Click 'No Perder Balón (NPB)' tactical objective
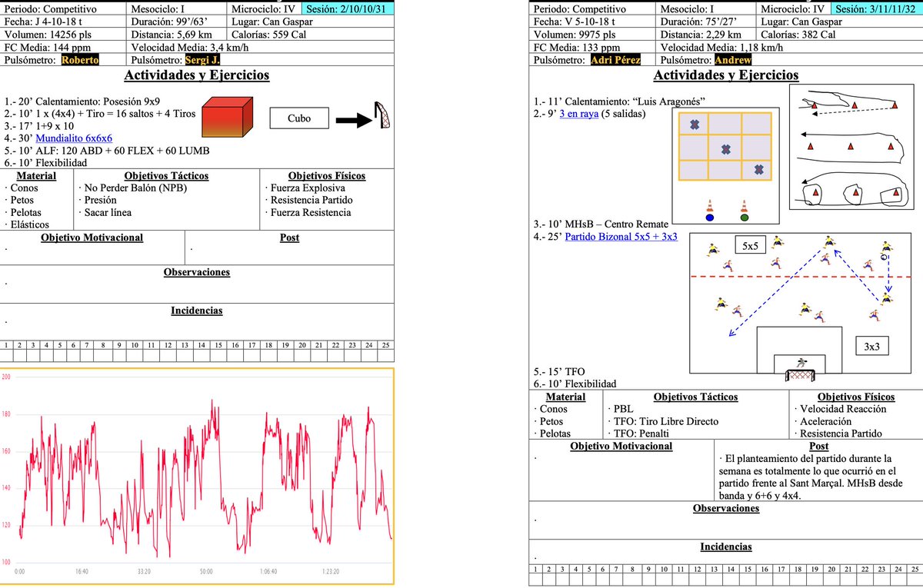The height and width of the screenshot is (588, 923). (134, 188)
